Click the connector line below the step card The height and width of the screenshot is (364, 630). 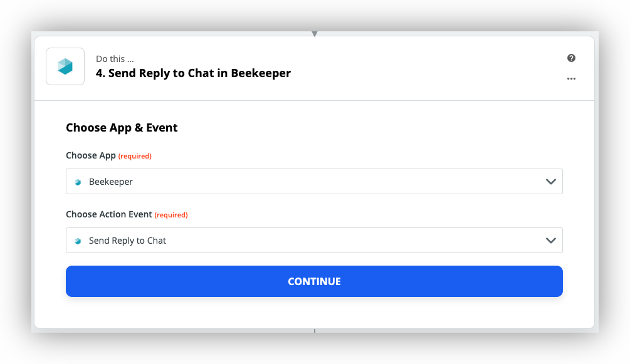click(315, 330)
